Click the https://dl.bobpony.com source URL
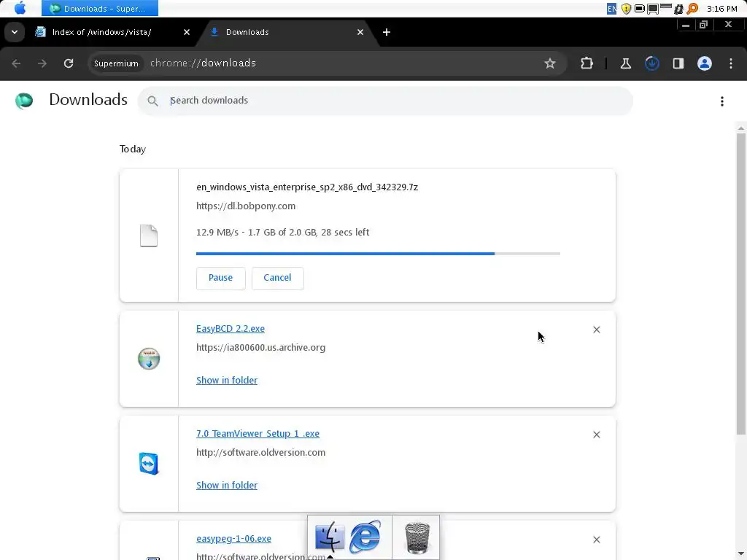 [246, 206]
